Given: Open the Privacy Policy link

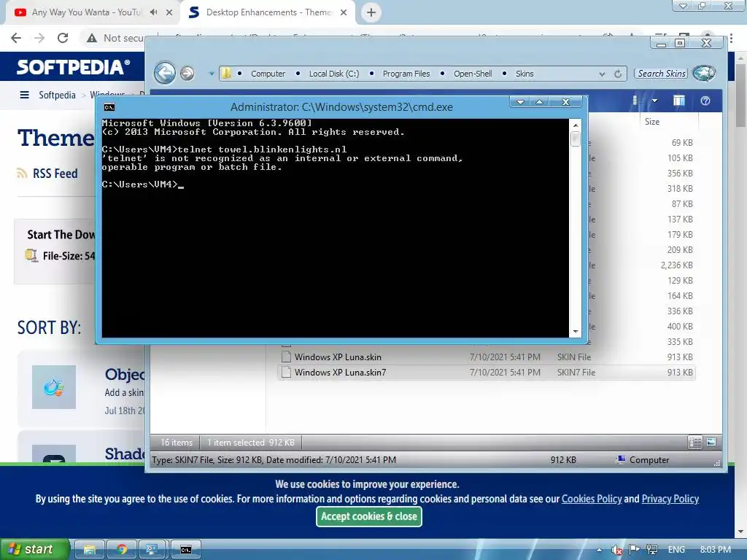Looking at the screenshot, I should 670,499.
